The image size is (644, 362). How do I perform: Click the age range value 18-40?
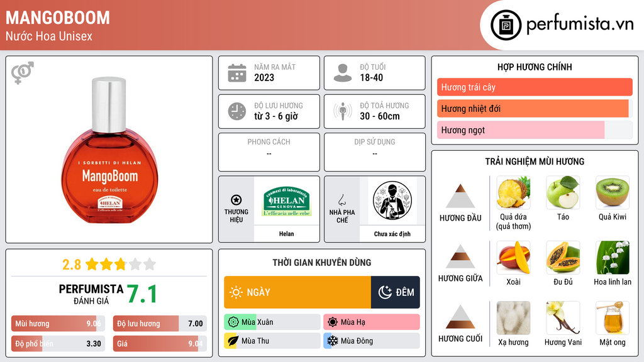371,77
